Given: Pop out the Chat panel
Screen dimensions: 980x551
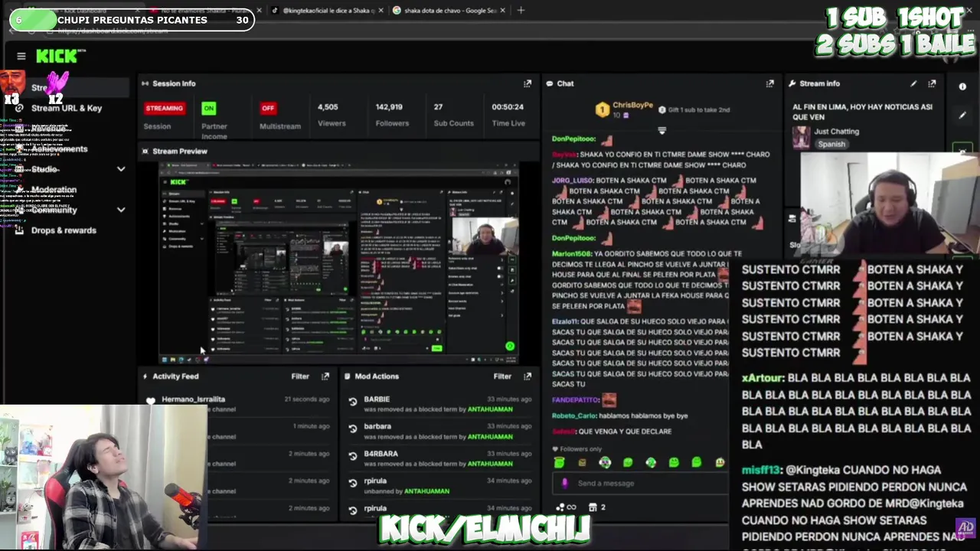Looking at the screenshot, I should click(x=770, y=83).
